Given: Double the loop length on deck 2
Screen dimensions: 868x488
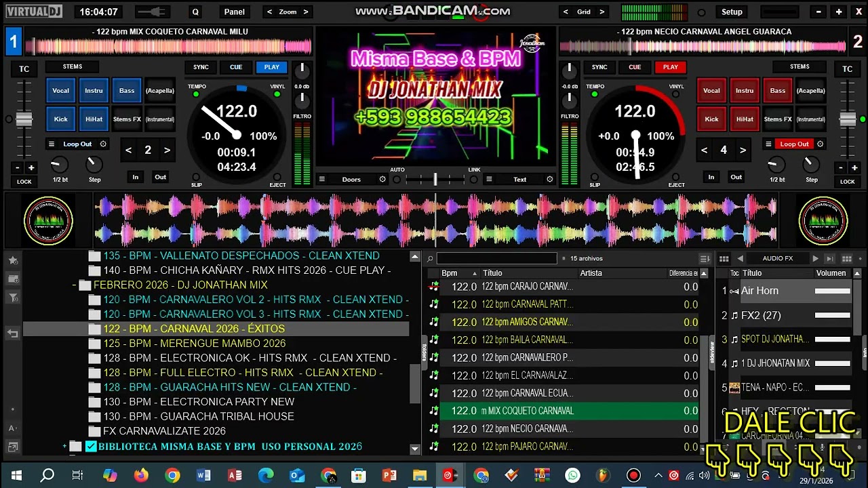Looking at the screenshot, I should point(743,150).
